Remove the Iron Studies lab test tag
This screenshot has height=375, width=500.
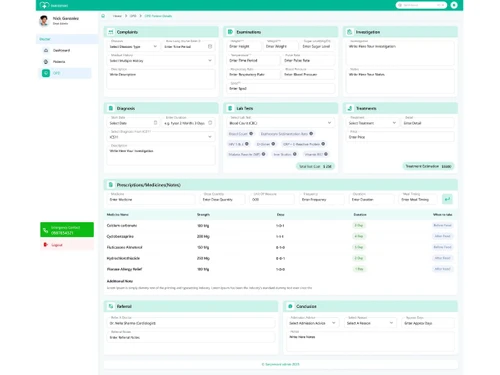coord(295,154)
